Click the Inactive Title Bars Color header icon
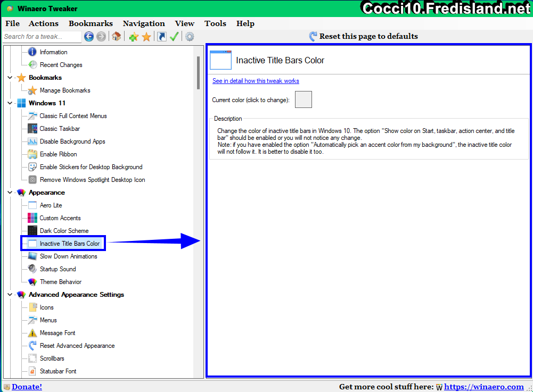This screenshot has height=392, width=533. click(x=220, y=60)
